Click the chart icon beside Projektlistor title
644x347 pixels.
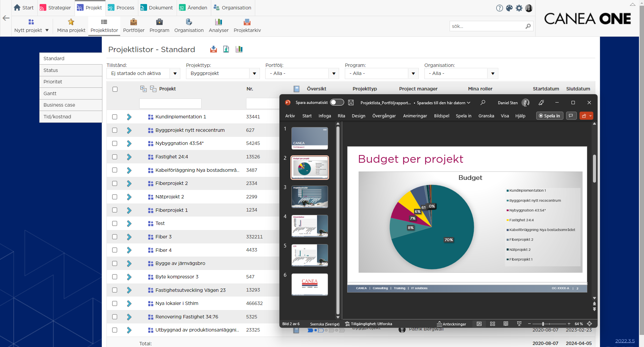[239, 49]
